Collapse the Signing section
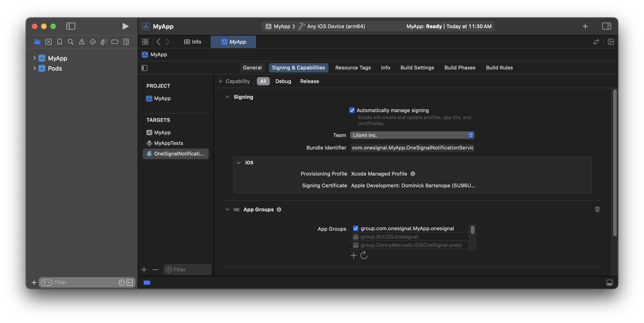 click(x=227, y=97)
